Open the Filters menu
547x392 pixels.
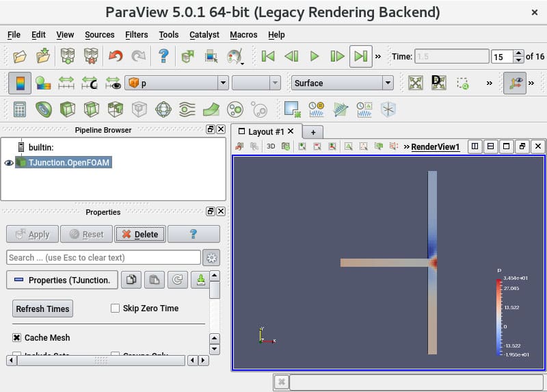[136, 35]
